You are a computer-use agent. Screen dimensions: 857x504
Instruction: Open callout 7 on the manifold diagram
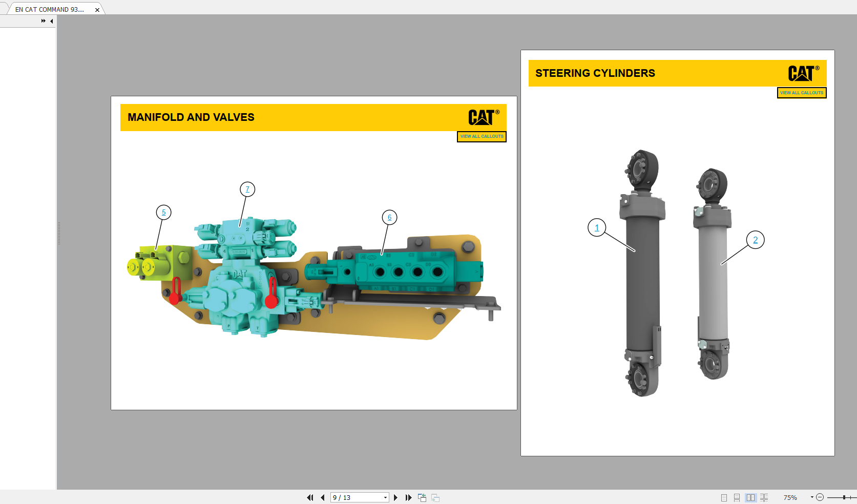pyautogui.click(x=247, y=188)
